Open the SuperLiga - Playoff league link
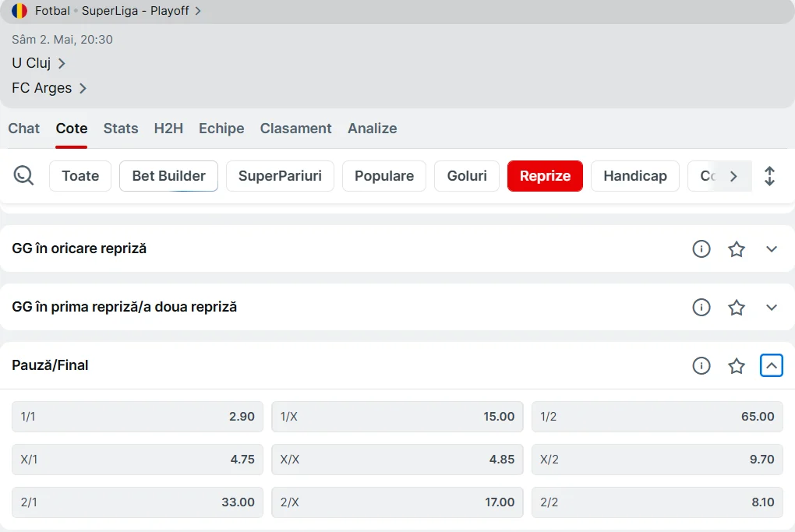Image resolution: width=795 pixels, height=532 pixels. 141,11
